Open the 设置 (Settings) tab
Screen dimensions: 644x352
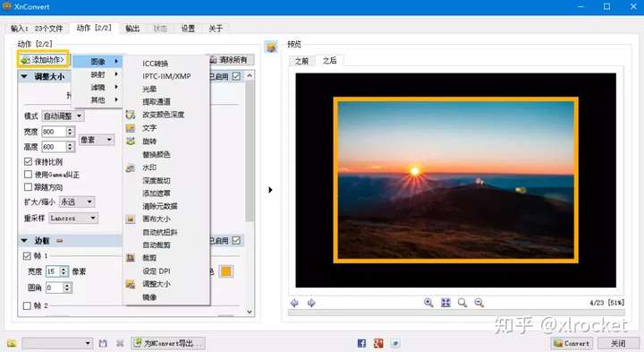tap(188, 29)
